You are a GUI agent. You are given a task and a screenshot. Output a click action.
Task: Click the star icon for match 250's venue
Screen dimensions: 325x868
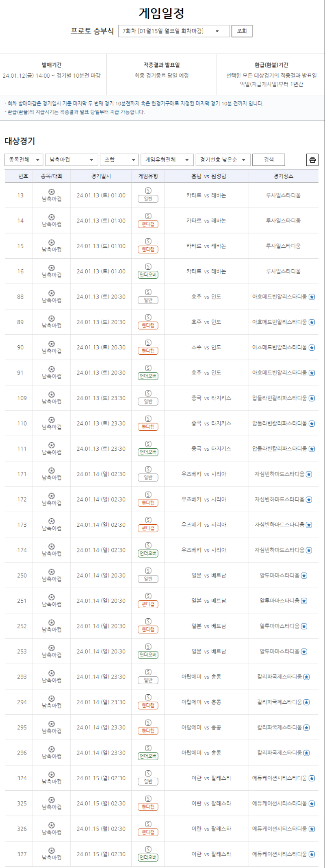(304, 576)
